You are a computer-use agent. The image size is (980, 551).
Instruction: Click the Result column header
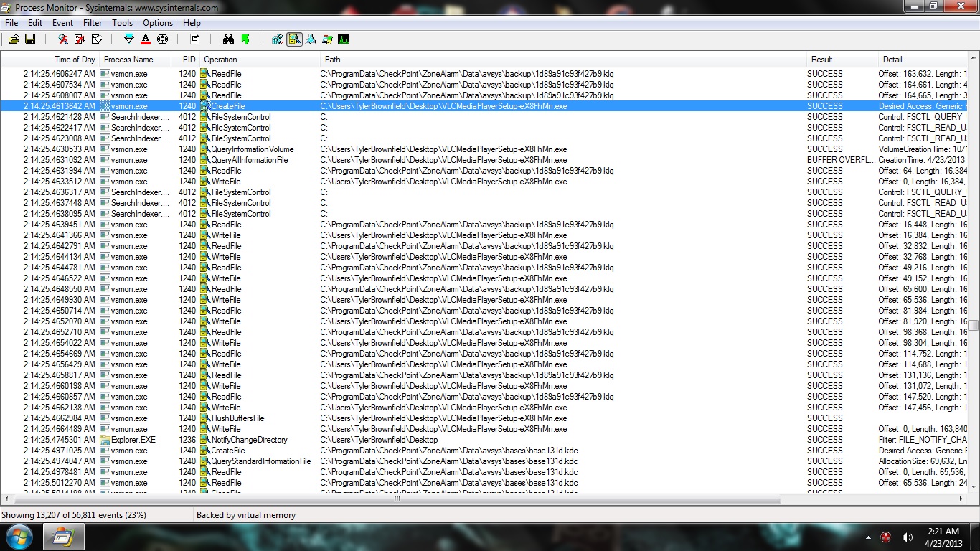click(842, 60)
